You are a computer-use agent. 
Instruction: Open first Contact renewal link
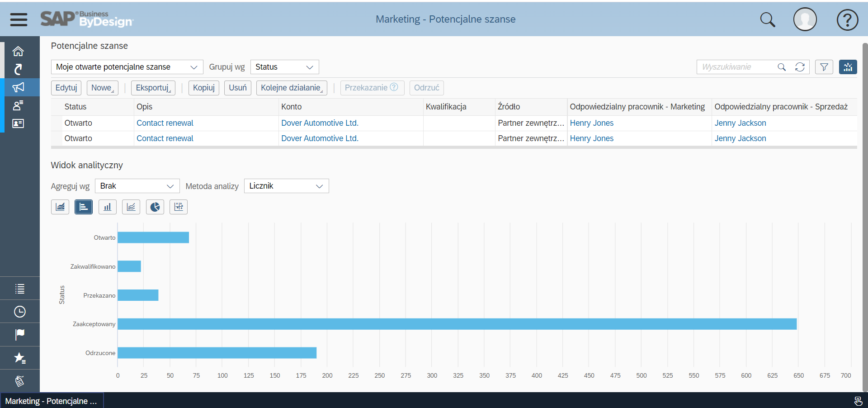pyautogui.click(x=165, y=123)
